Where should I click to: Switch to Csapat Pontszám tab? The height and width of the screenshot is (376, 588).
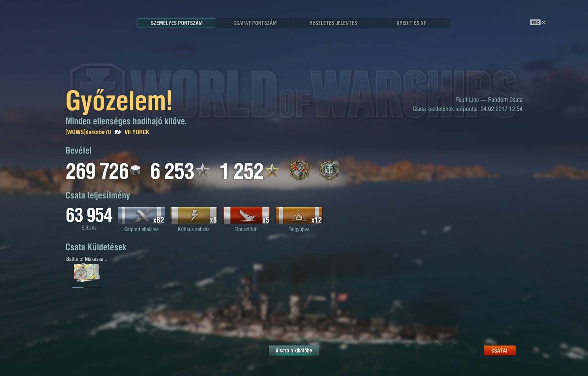[255, 23]
